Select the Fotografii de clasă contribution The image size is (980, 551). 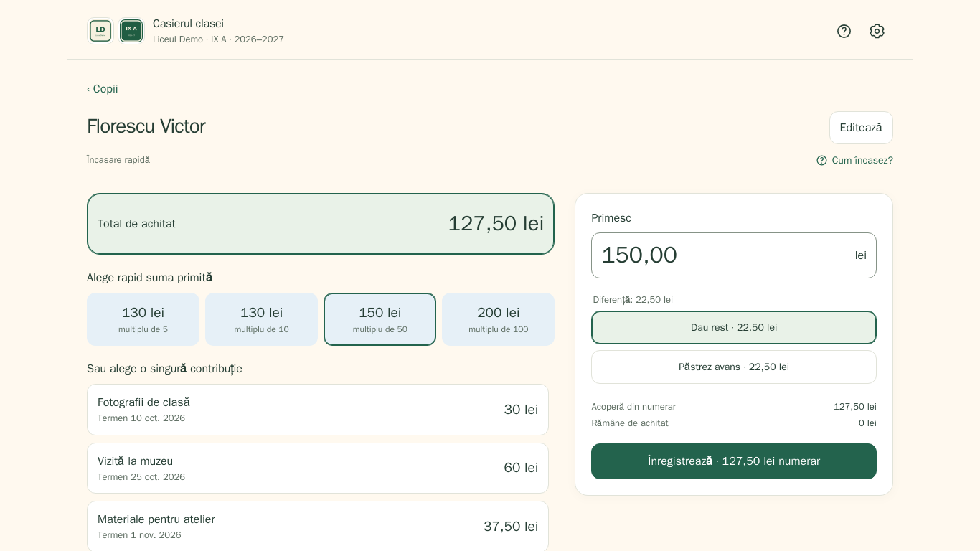[x=318, y=410]
